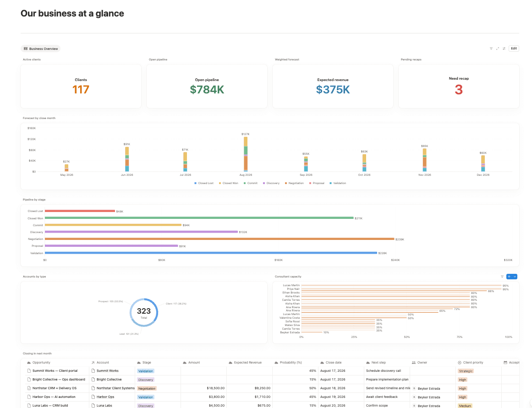The height and width of the screenshot is (408, 532).
Task: Click the Medium priority tag for Luna Labs
Action: (x=465, y=406)
